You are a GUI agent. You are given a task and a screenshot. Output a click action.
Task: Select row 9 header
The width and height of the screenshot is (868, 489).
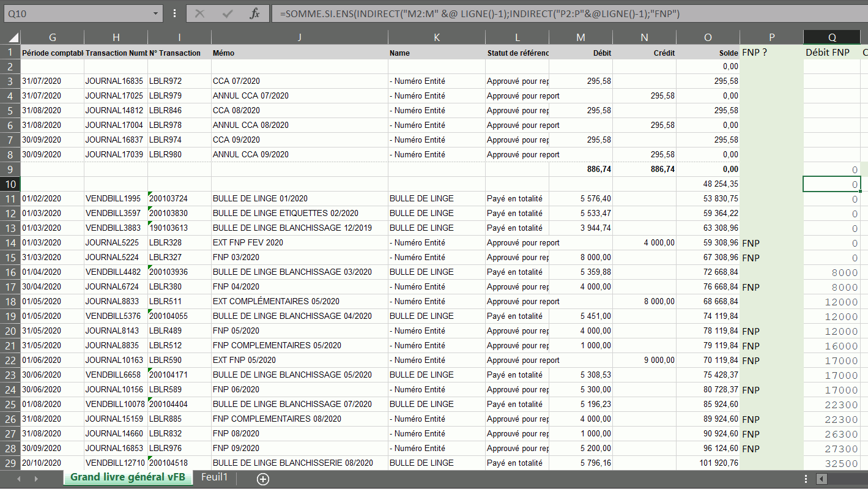(x=10, y=169)
